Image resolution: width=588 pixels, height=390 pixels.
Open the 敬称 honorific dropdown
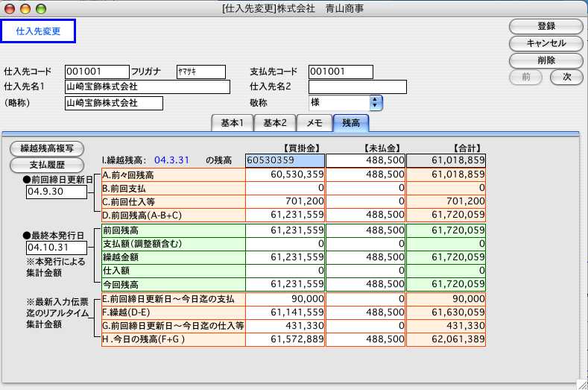376,103
